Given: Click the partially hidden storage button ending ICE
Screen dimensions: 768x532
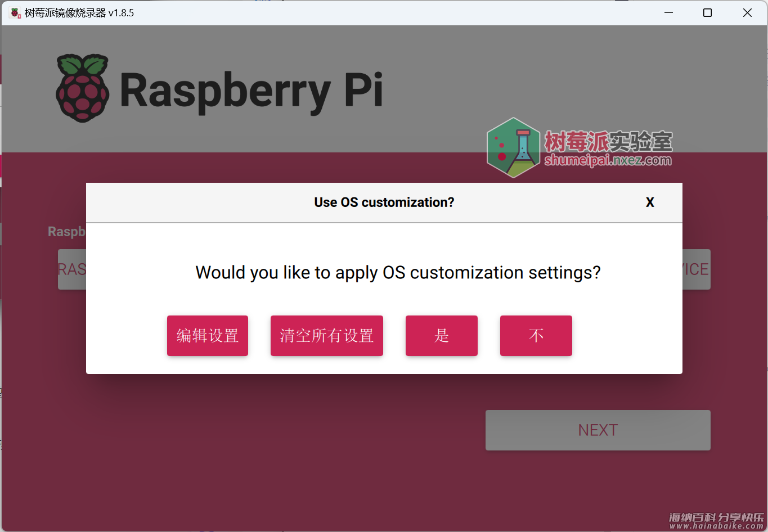Looking at the screenshot, I should coord(697,269).
